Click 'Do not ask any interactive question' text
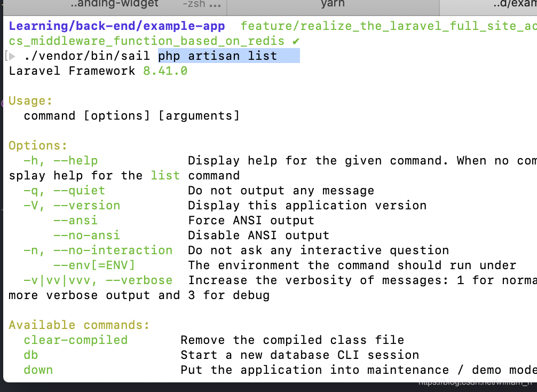The height and width of the screenshot is (392, 537). pyautogui.click(x=319, y=250)
